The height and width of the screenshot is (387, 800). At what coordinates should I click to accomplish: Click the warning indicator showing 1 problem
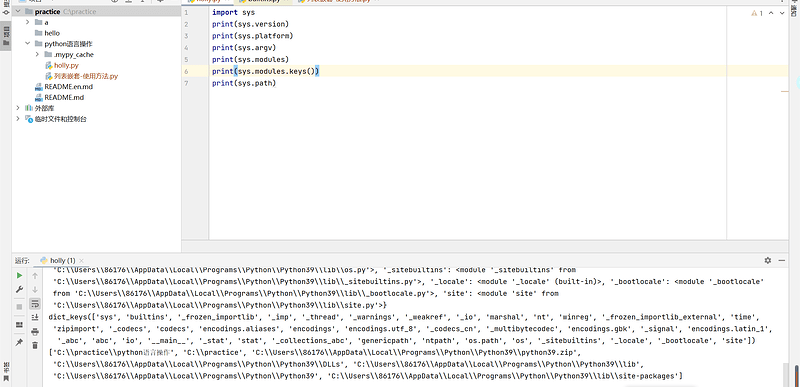(757, 13)
